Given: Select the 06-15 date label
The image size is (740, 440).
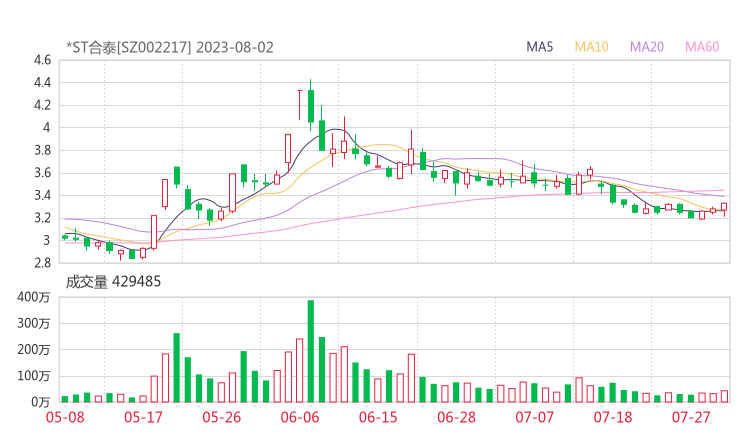Looking at the screenshot, I should coord(378,417).
